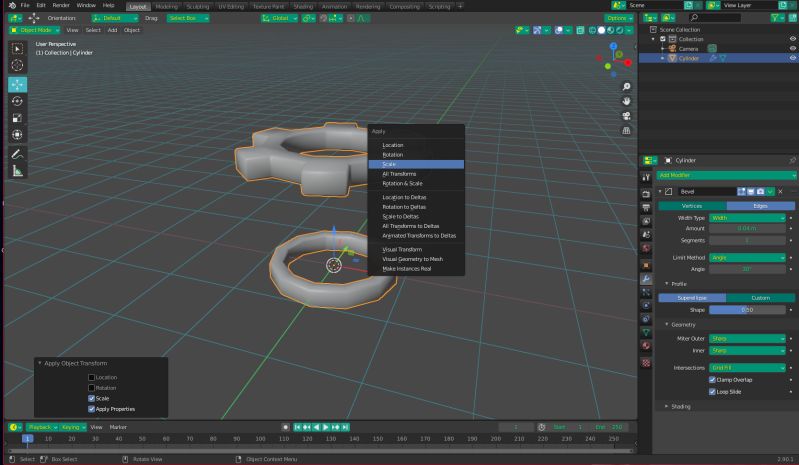The height and width of the screenshot is (465, 799).
Task: Adjust the bevel Shape slider
Action: pyautogui.click(x=747, y=310)
